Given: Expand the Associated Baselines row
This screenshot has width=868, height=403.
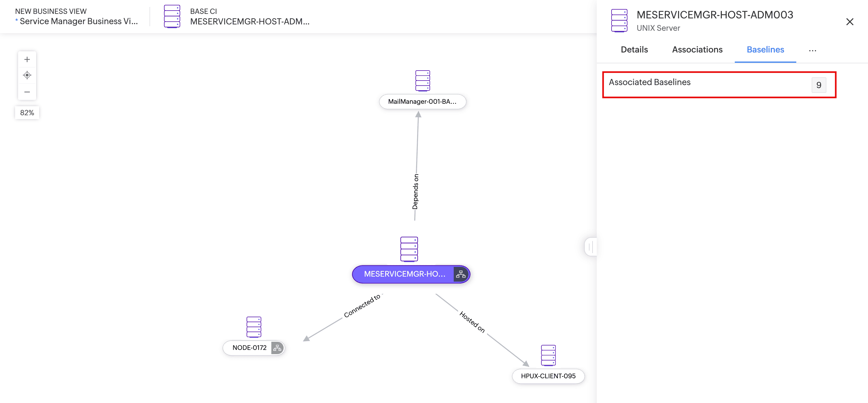Looking at the screenshot, I should click(649, 82).
